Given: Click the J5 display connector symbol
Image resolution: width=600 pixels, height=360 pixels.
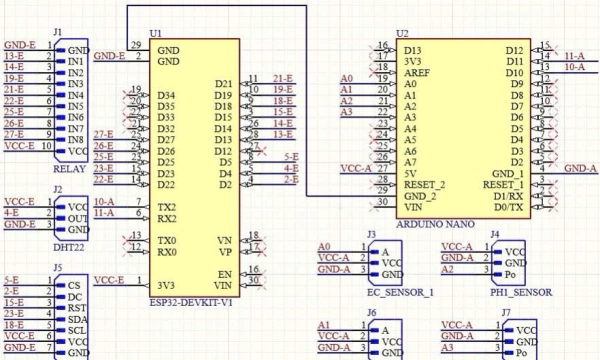Looking at the screenshot, I should (72, 318).
